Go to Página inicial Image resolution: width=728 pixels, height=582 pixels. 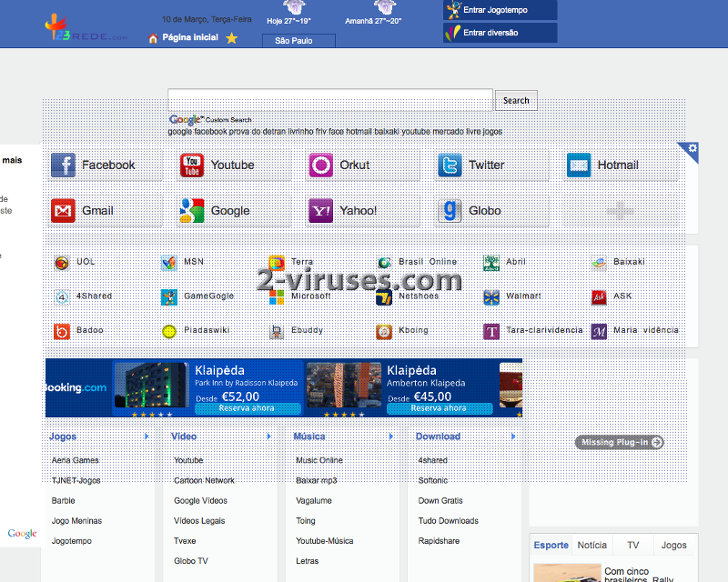pyautogui.click(x=190, y=37)
